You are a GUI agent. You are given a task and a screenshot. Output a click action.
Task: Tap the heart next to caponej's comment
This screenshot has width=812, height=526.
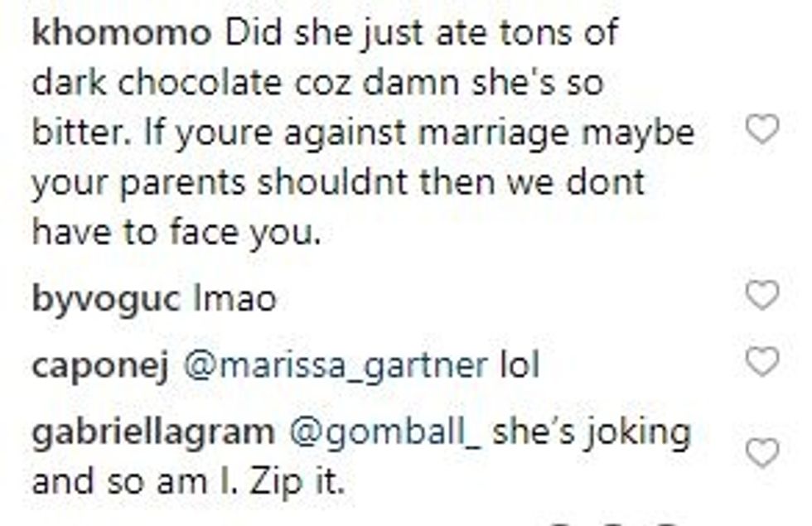pyautogui.click(x=761, y=362)
